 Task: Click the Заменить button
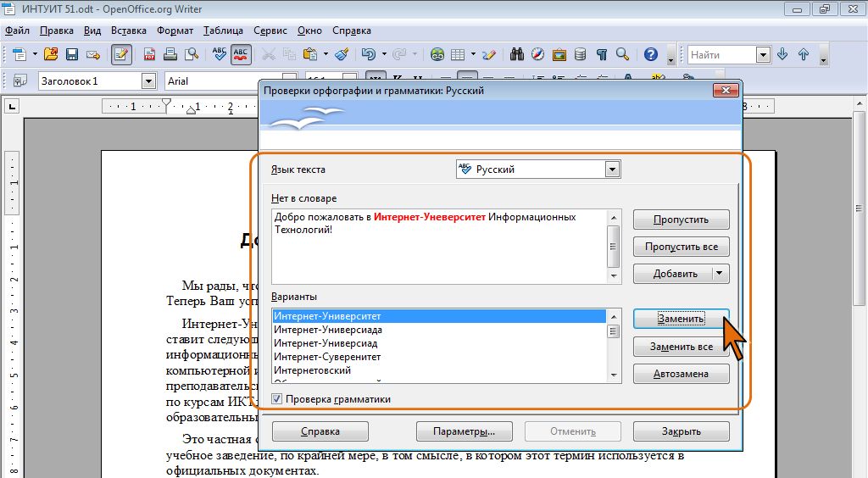pyautogui.click(x=681, y=319)
